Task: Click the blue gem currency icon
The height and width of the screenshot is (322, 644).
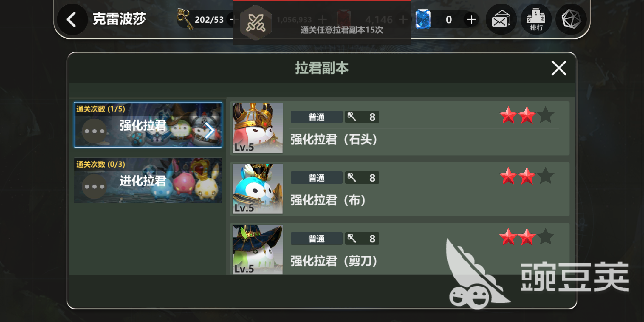Action: tap(423, 19)
